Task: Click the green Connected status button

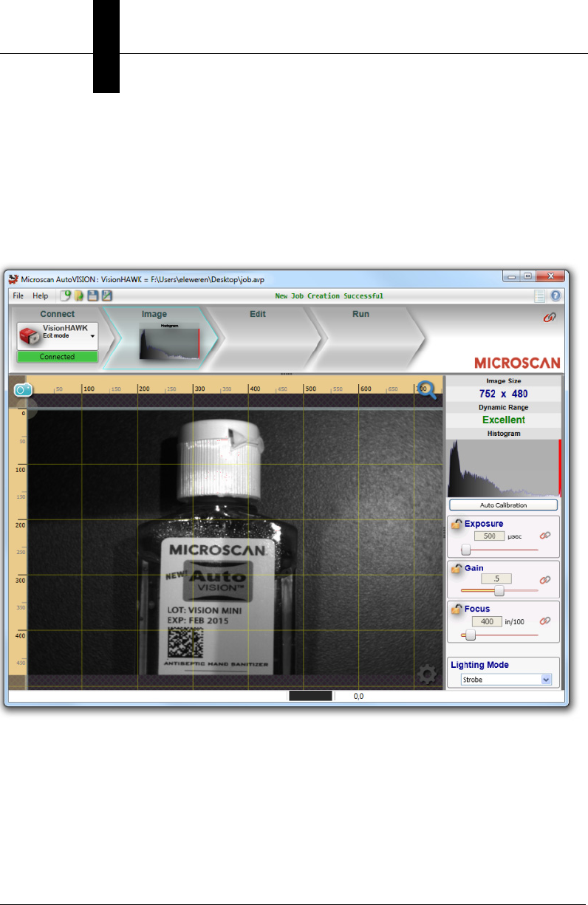Action: (x=57, y=356)
